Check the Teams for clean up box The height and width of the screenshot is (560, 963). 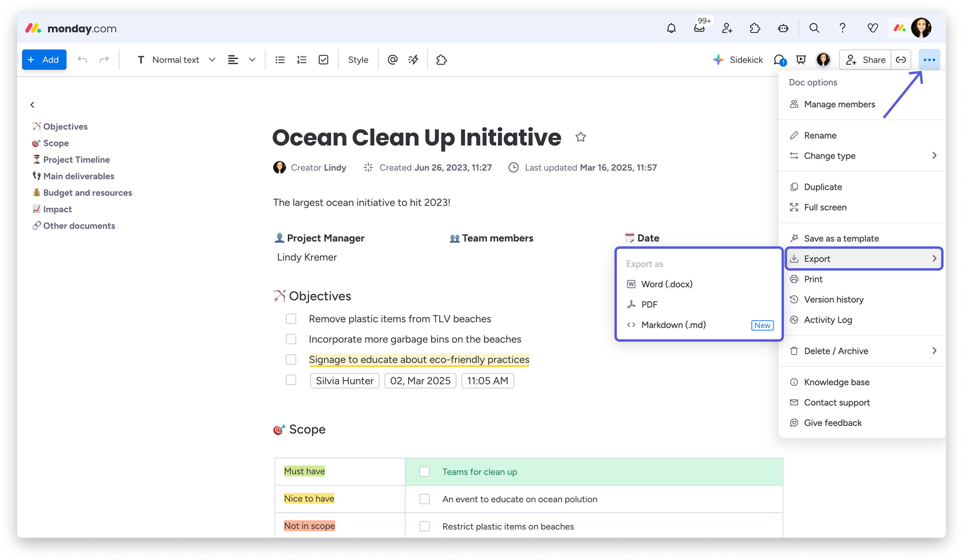pos(424,472)
